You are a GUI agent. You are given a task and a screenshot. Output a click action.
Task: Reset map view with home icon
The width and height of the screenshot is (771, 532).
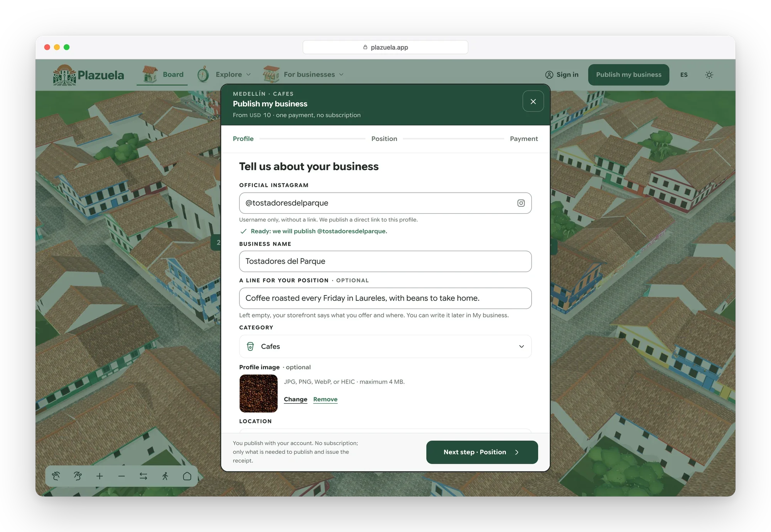click(187, 476)
